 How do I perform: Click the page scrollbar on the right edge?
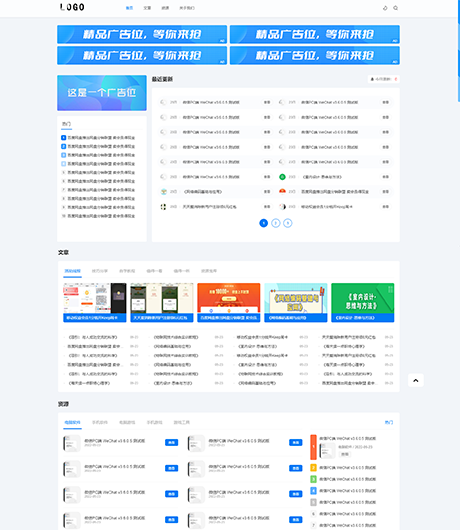(x=459, y=51)
